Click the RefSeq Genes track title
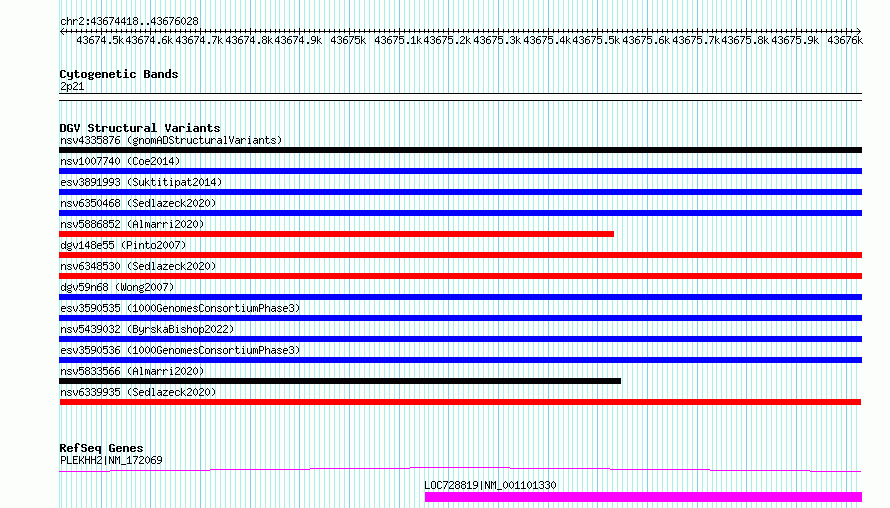The image size is (890, 508). tap(101, 448)
